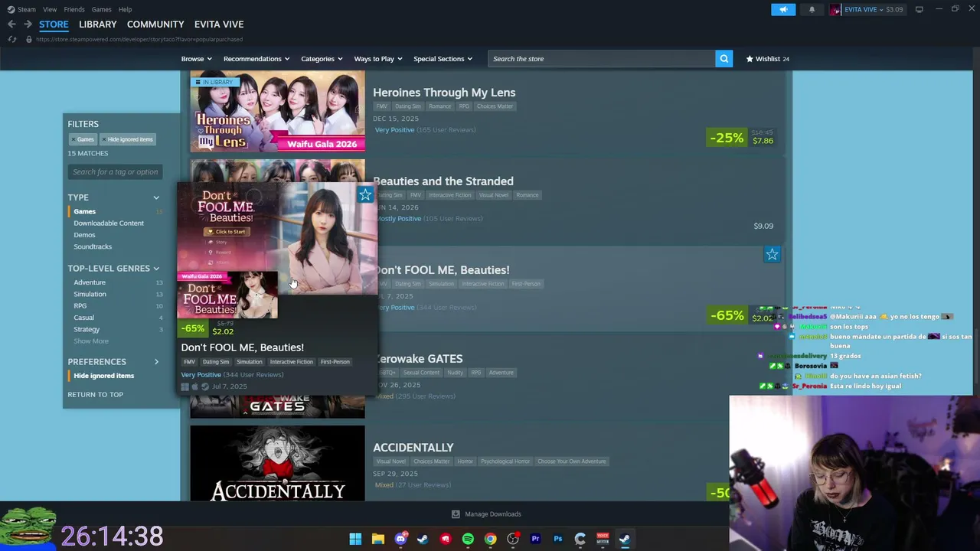Click the search magnifier button
Viewport: 980px width, 551px height.
click(x=724, y=59)
